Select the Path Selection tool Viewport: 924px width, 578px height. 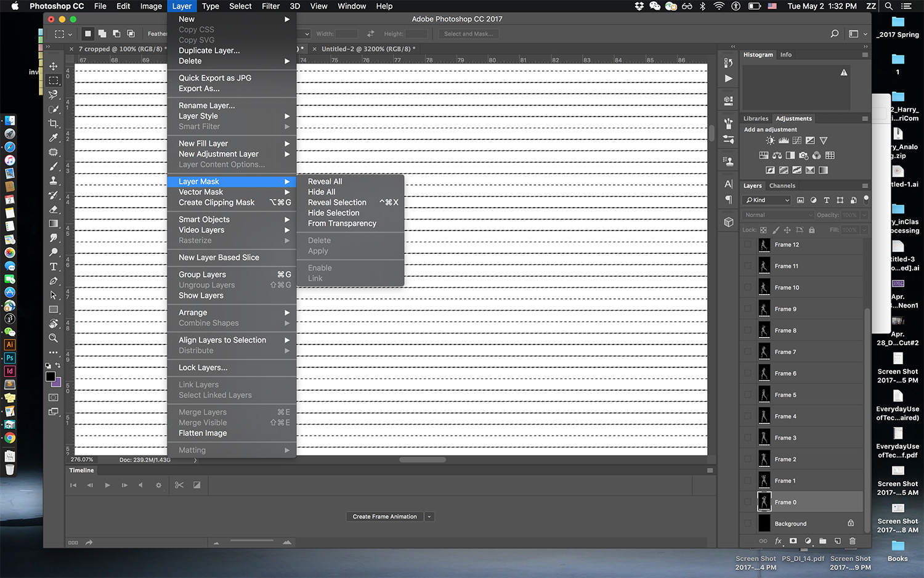54,295
